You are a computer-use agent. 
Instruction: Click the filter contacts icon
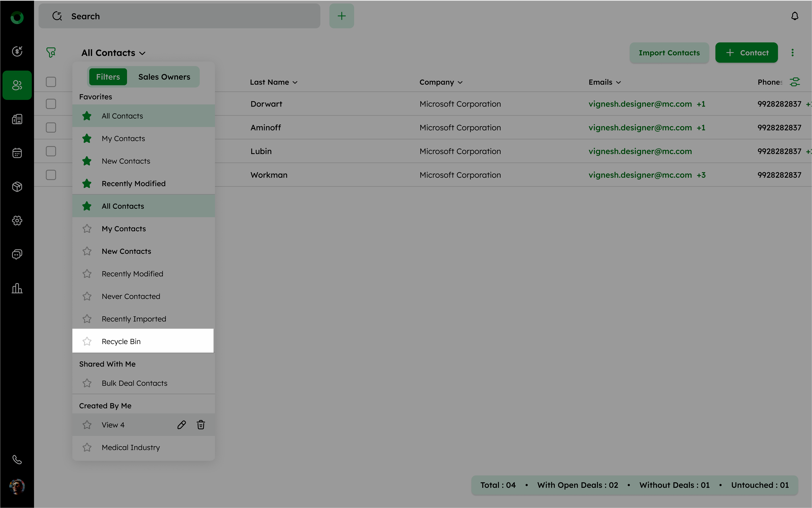pyautogui.click(x=51, y=52)
